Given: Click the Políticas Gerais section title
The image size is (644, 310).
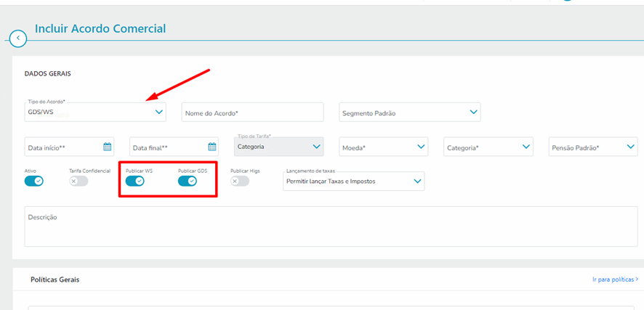Looking at the screenshot, I should tap(55, 280).
